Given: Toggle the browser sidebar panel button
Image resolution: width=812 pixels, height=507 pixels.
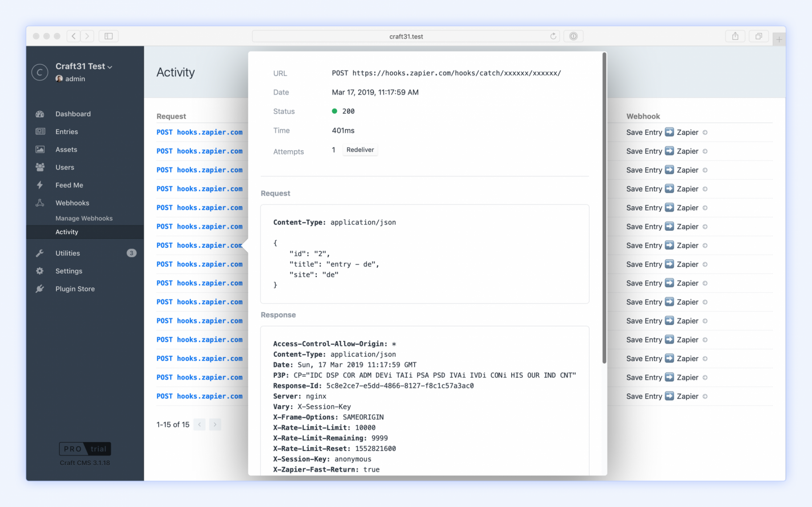Looking at the screenshot, I should pyautogui.click(x=108, y=36).
